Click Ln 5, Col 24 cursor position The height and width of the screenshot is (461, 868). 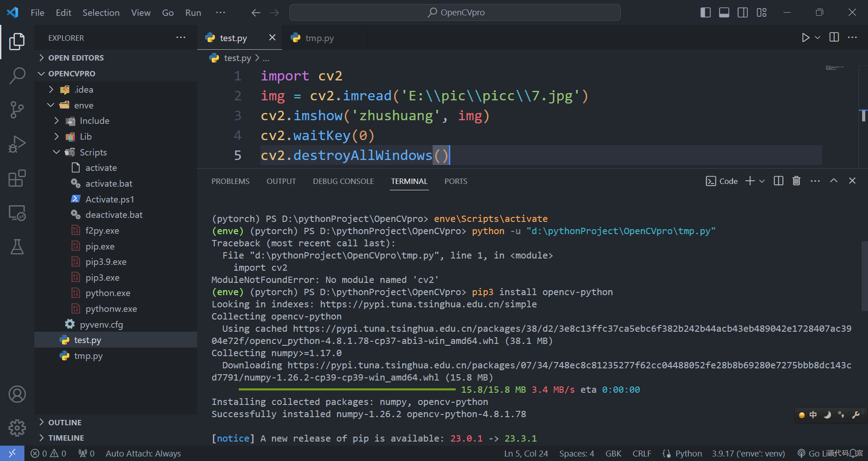click(526, 453)
